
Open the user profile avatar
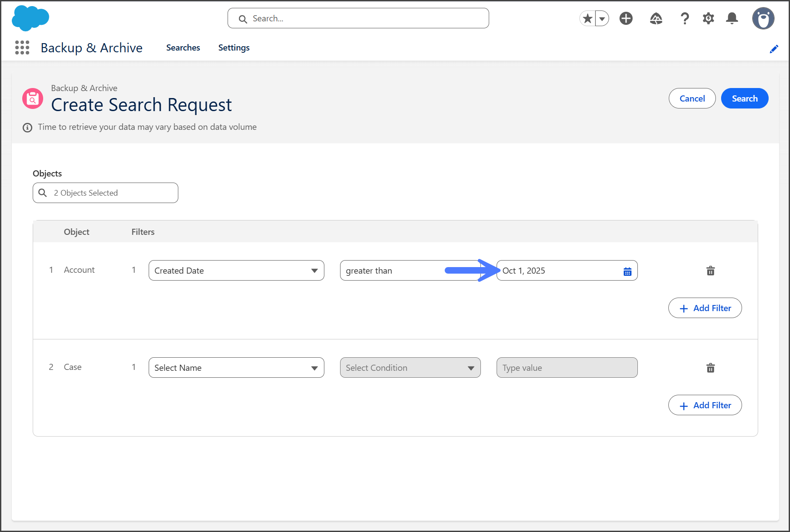pyautogui.click(x=763, y=18)
